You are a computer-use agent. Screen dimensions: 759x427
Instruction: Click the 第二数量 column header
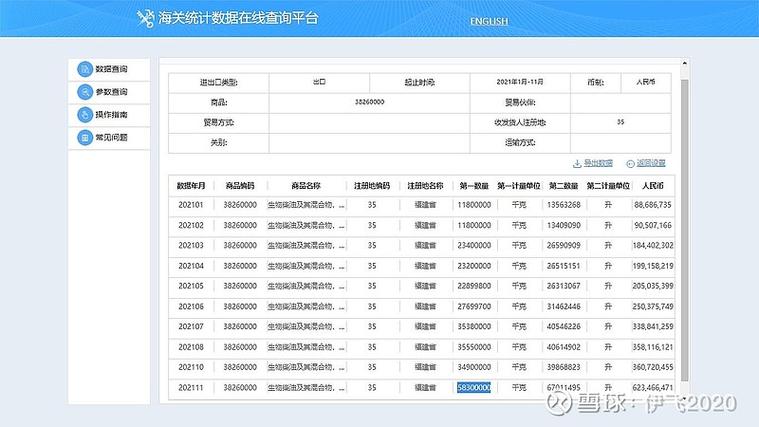click(563, 185)
